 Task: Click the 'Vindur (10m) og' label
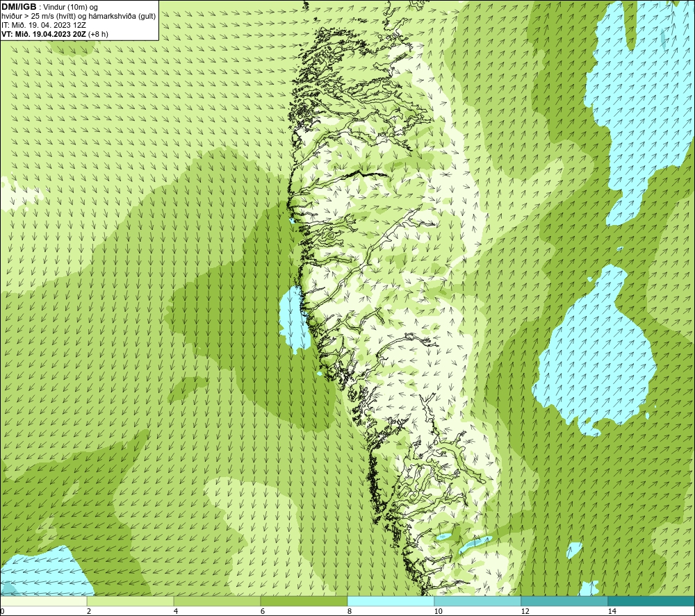(x=72, y=8)
